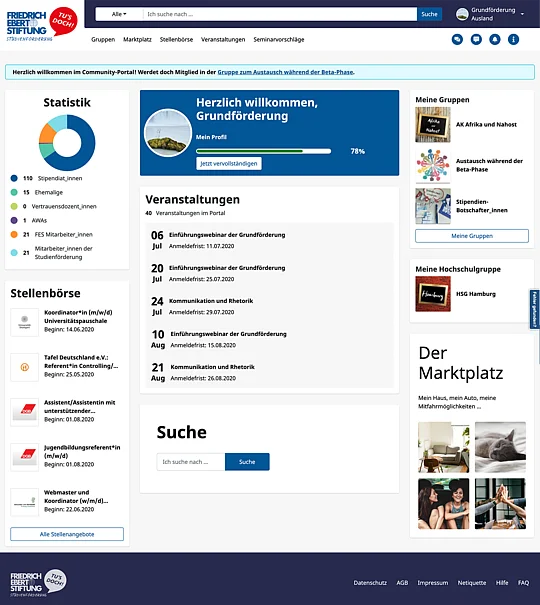Open the Veranstaltungen menu
The width and height of the screenshot is (540, 605).
(x=223, y=39)
